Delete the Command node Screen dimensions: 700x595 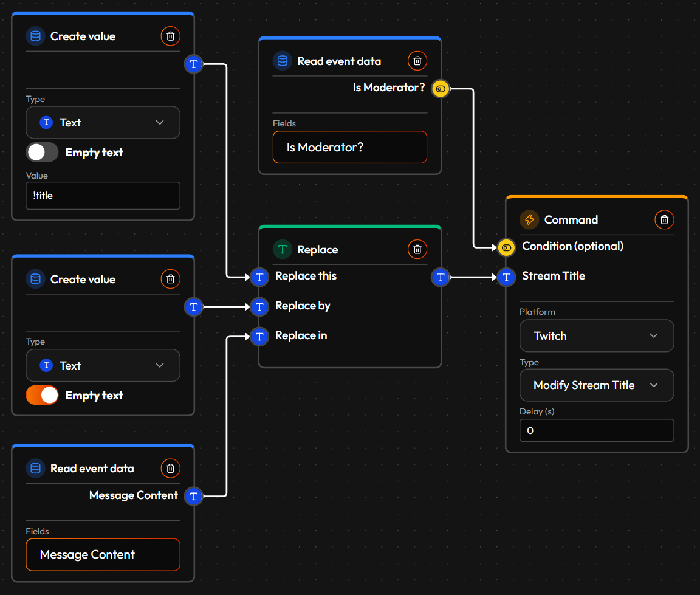coord(664,219)
